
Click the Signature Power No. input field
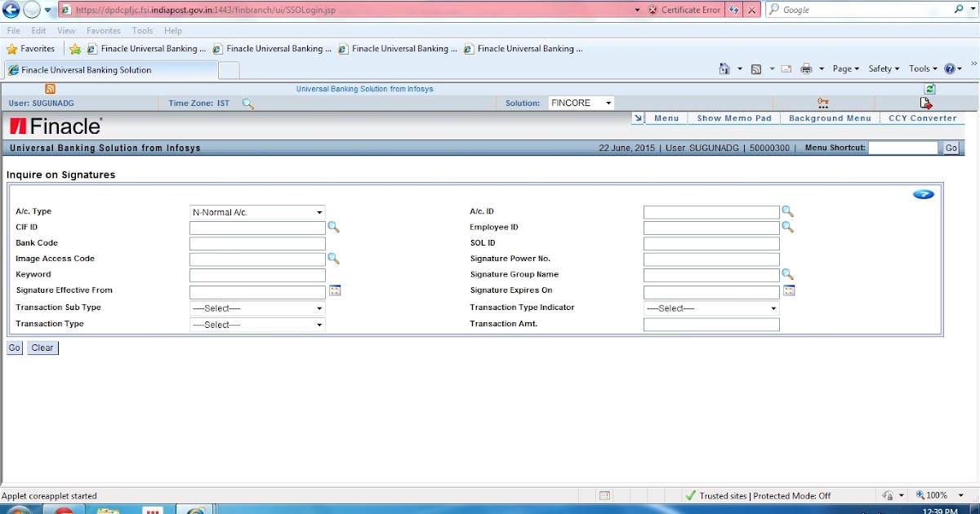pyautogui.click(x=711, y=259)
